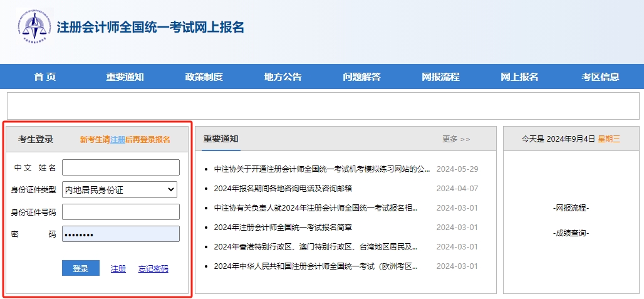Go to 考区信息 navigation item
Image resolution: width=644 pixels, height=299 pixels.
600,77
